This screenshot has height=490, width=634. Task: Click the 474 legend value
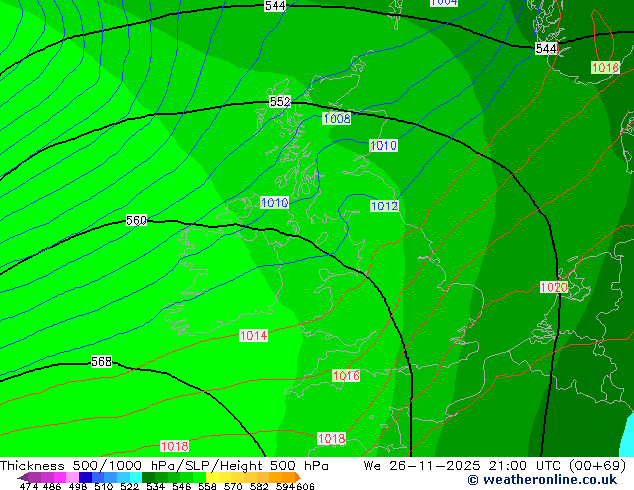coord(29,486)
